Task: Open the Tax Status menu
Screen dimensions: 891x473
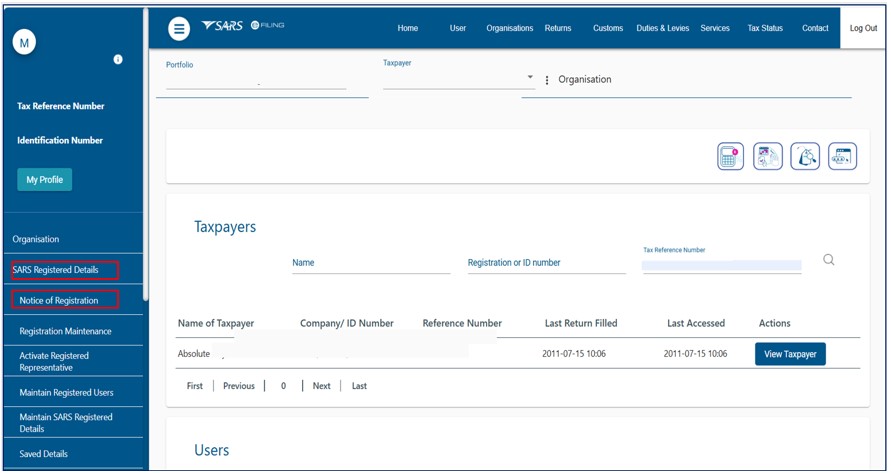Action: tap(765, 28)
